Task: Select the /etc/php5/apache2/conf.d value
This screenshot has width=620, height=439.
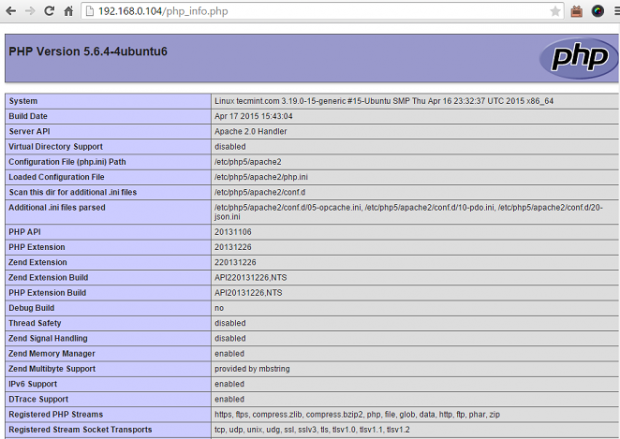Action: coord(260,192)
